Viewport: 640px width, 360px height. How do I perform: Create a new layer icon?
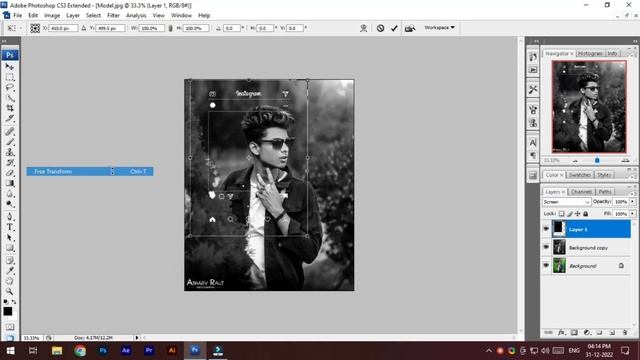click(x=612, y=333)
